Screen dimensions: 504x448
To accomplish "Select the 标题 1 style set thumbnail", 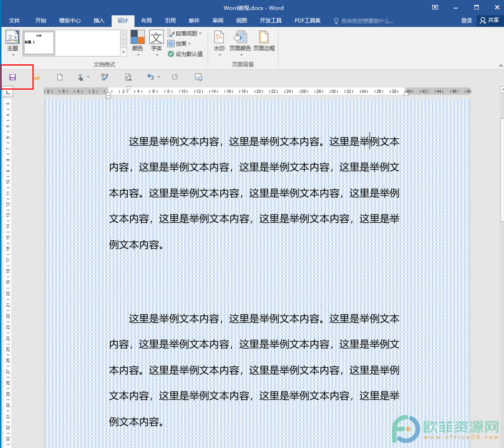I will coord(39,43).
